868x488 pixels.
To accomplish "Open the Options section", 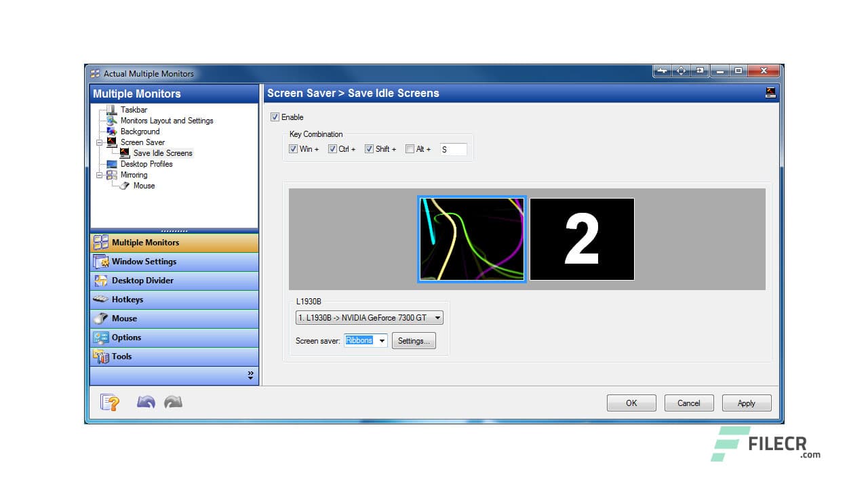I will (x=174, y=338).
